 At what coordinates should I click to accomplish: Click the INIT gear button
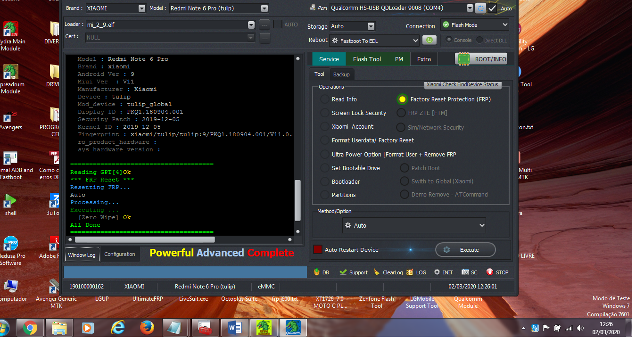443,272
